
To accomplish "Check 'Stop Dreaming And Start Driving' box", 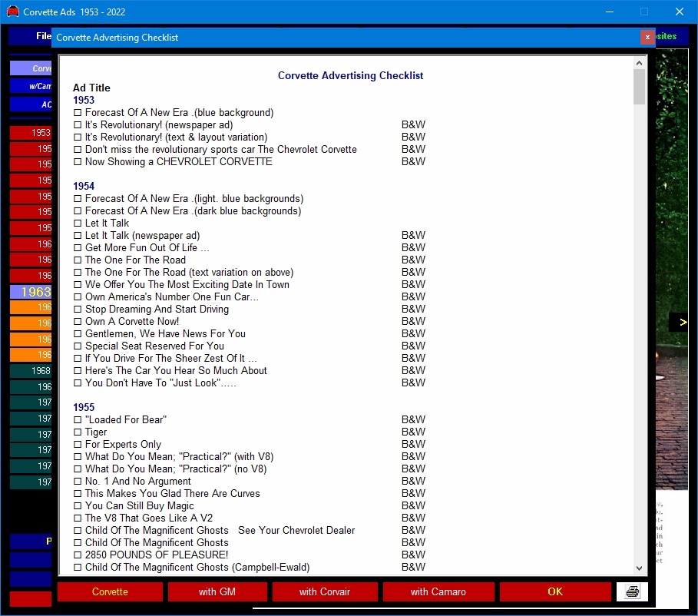I will click(78, 309).
